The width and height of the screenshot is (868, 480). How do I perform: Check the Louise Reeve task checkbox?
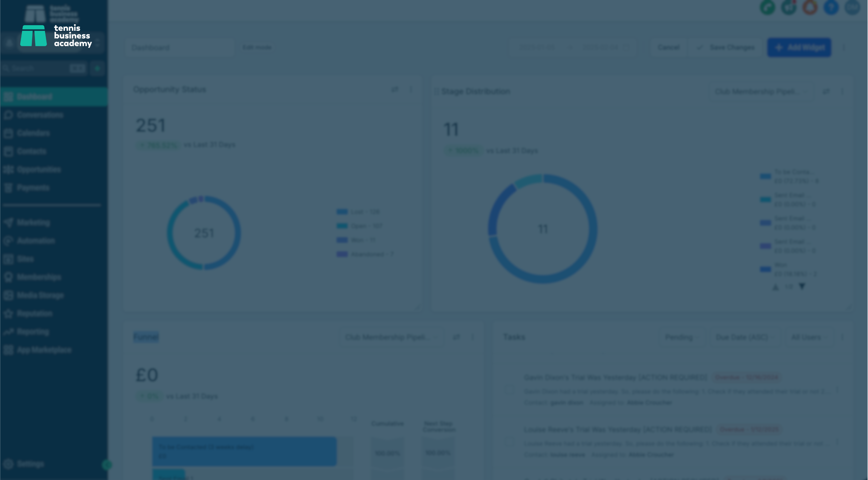click(x=510, y=442)
